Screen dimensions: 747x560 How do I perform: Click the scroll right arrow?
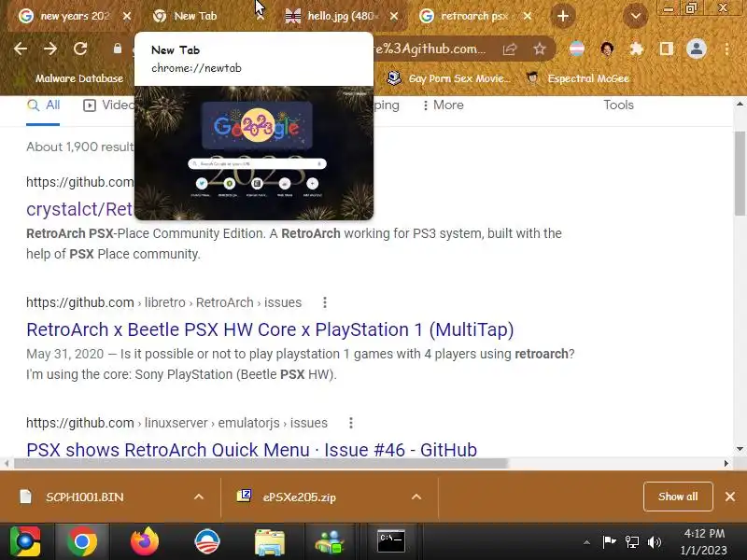click(x=726, y=463)
